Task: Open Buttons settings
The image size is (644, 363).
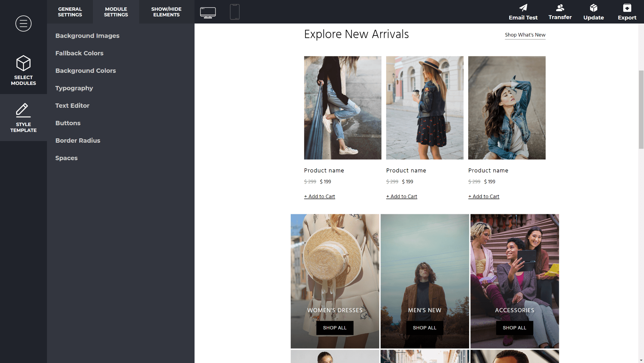Action: tap(68, 123)
